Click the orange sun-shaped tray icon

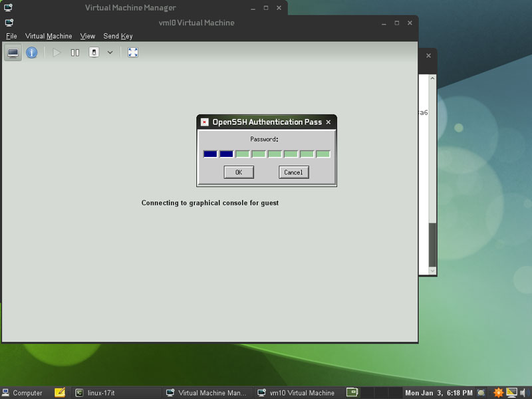click(x=498, y=392)
